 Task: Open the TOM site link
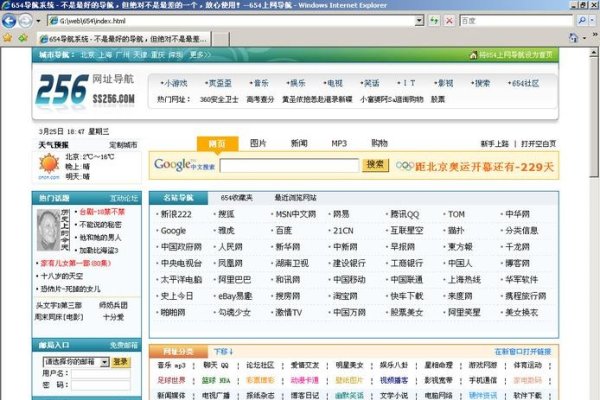[456, 214]
